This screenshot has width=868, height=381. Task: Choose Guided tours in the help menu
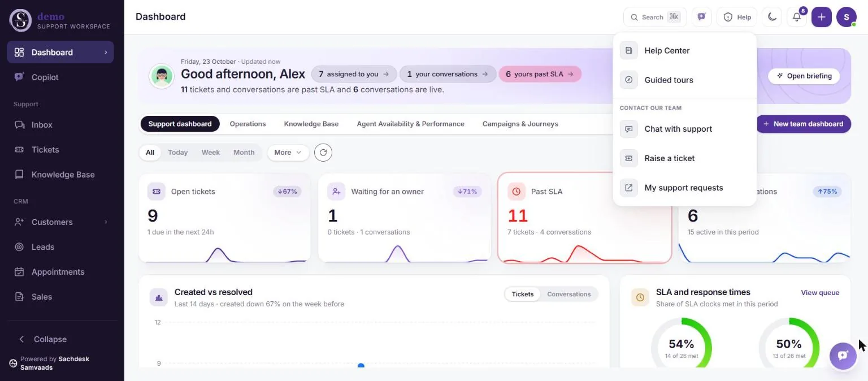[x=685, y=80]
